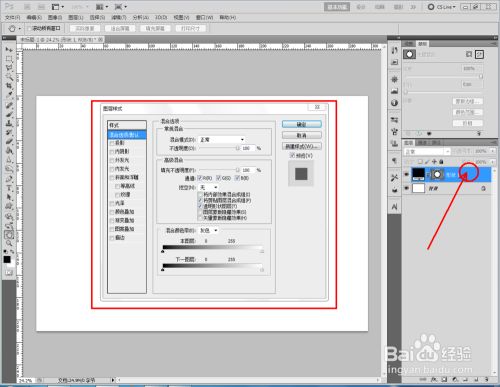500x387 pixels.
Task: Open the Layers panel opacity arrow
Action: pos(493,151)
